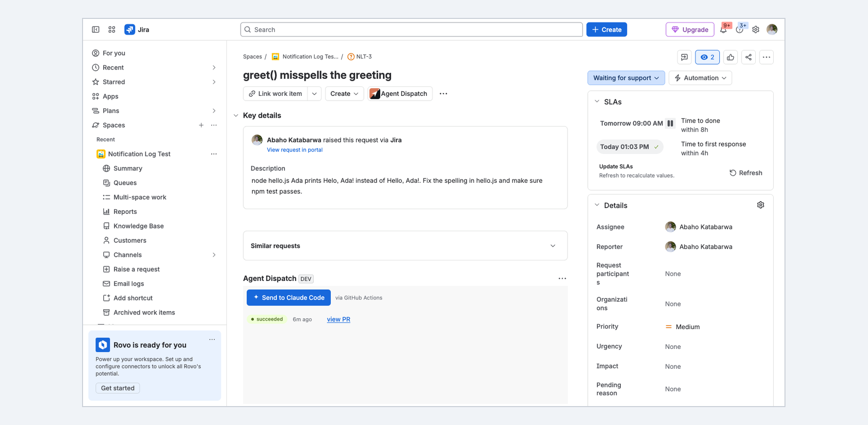
Task: Click the Agent Dispatch button
Action: click(400, 93)
